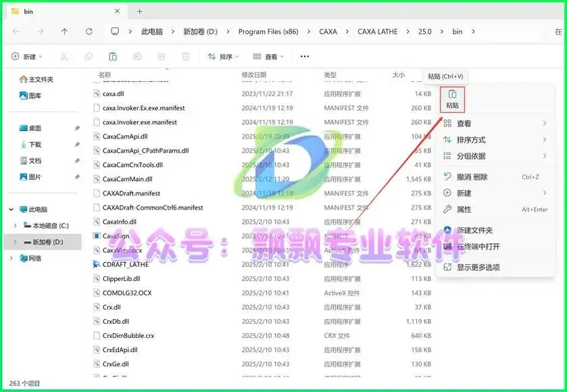This screenshot has height=392, width=567.
Task: Refresh the folder view
Action: (x=89, y=32)
